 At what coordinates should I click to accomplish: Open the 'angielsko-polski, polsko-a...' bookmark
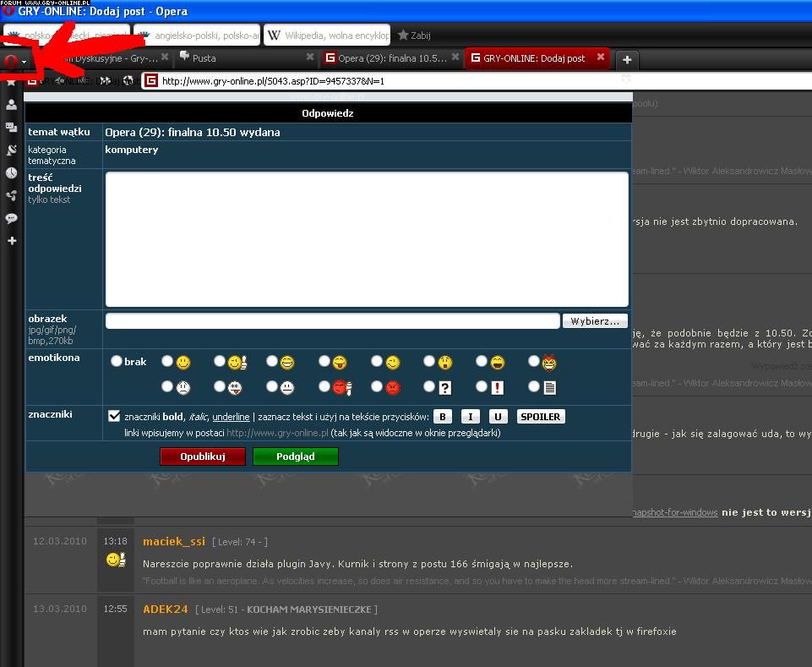click(198, 36)
